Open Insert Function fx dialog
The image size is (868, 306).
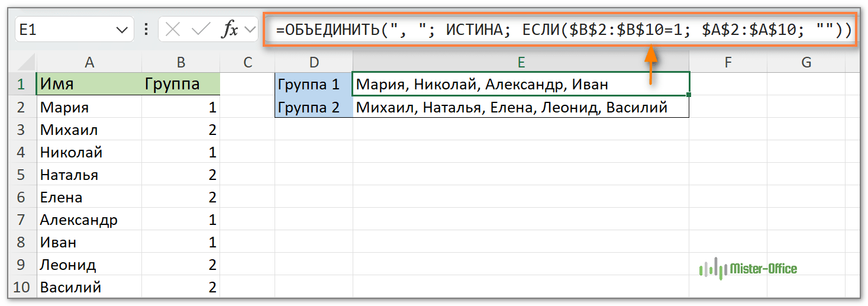click(x=229, y=30)
